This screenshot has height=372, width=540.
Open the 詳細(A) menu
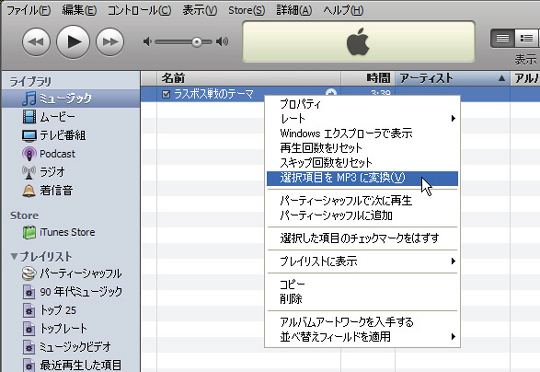(x=294, y=10)
